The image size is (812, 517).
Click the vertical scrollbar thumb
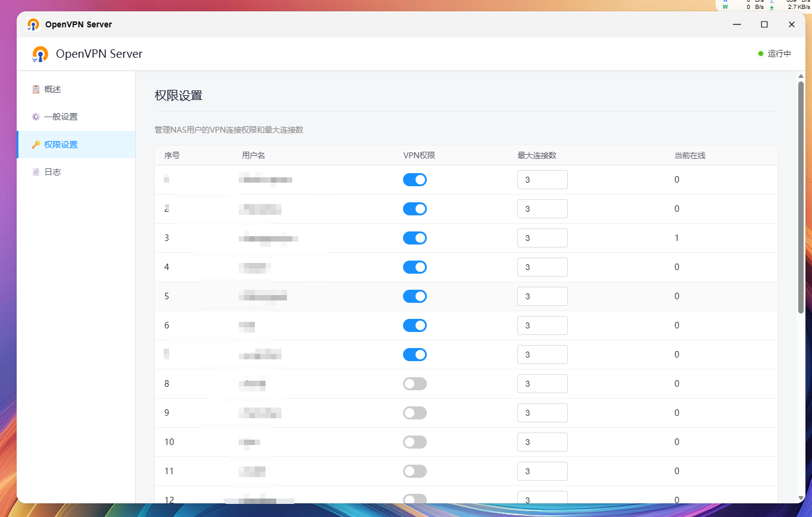point(801,196)
